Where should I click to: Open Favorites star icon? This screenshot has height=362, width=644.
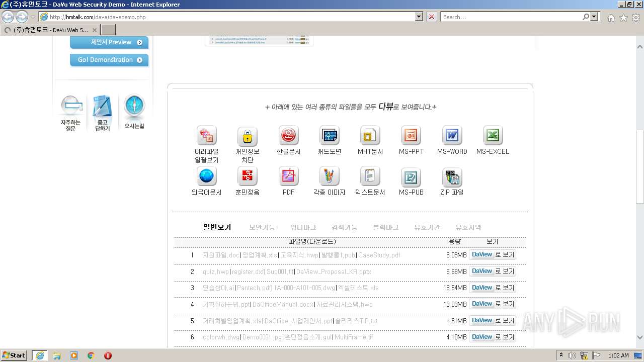623,18
